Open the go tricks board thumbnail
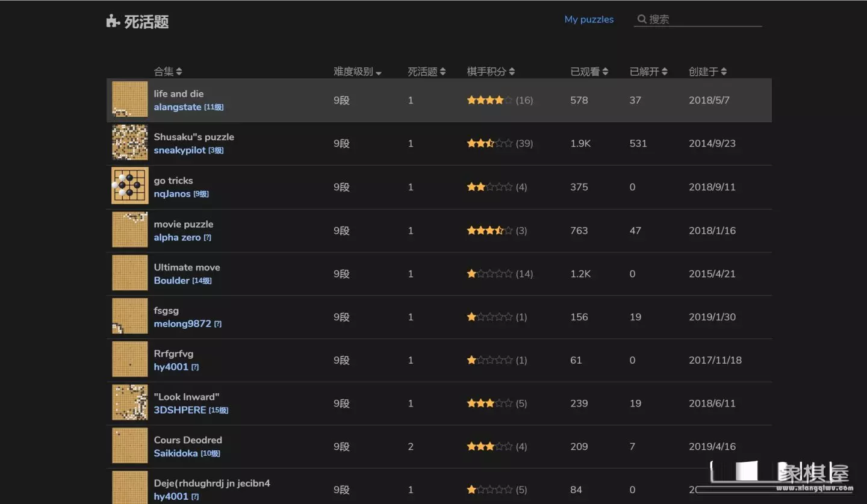This screenshot has height=504, width=867. tap(129, 187)
